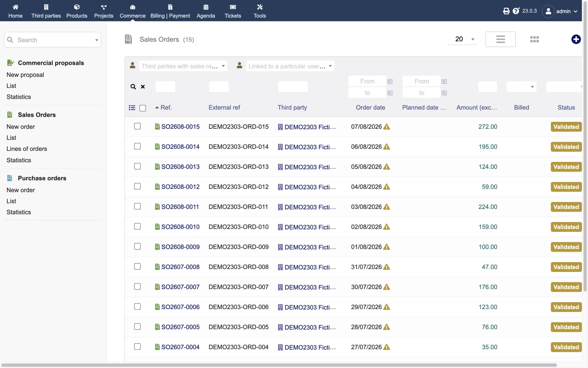The width and height of the screenshot is (588, 368).
Task: Check the box for SO2608-0009
Action: point(137,247)
